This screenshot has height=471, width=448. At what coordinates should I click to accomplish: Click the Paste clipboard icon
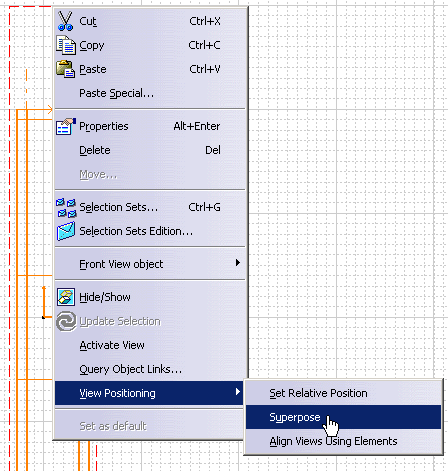(66, 69)
